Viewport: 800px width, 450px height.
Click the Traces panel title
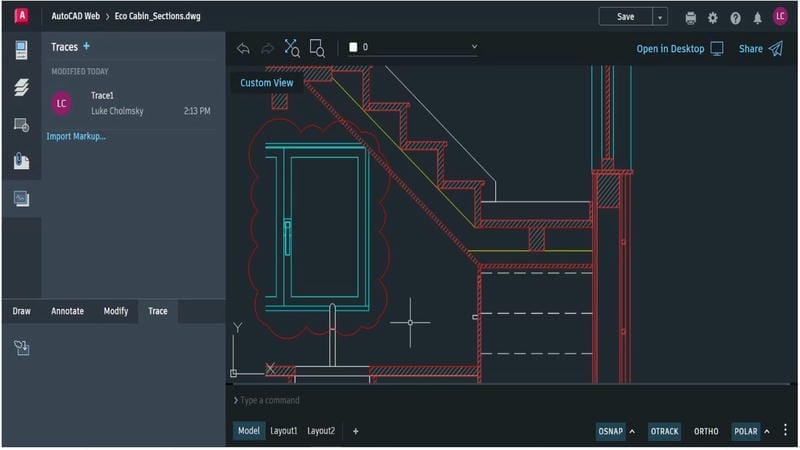(64, 47)
